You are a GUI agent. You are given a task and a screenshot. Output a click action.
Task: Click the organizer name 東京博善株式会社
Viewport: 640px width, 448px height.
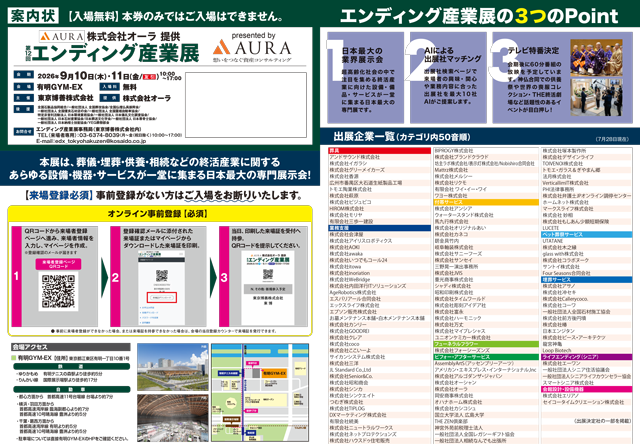click(x=65, y=98)
